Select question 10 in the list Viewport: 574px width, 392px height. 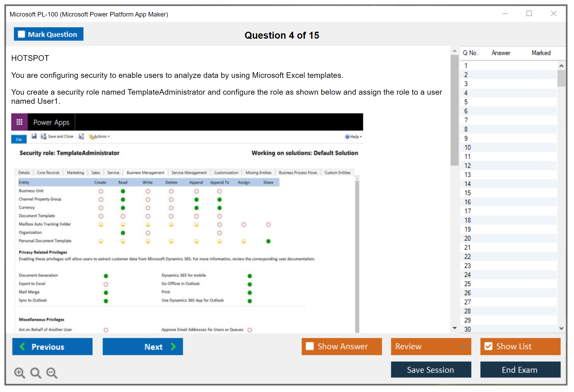pos(467,147)
